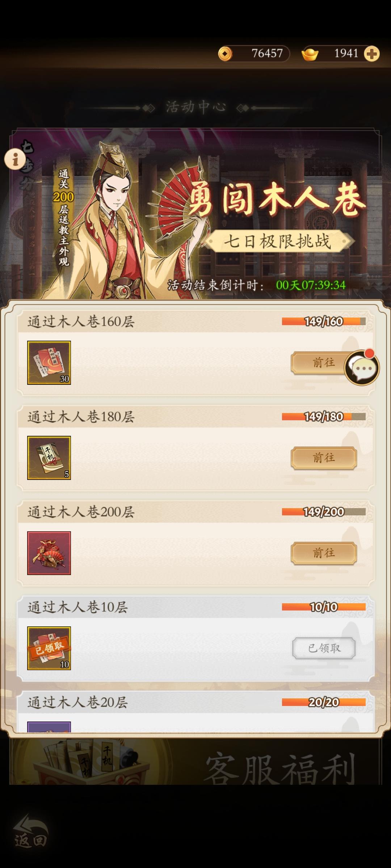Tap the 已领取 button for 10层
The width and height of the screenshot is (391, 868).
(324, 648)
